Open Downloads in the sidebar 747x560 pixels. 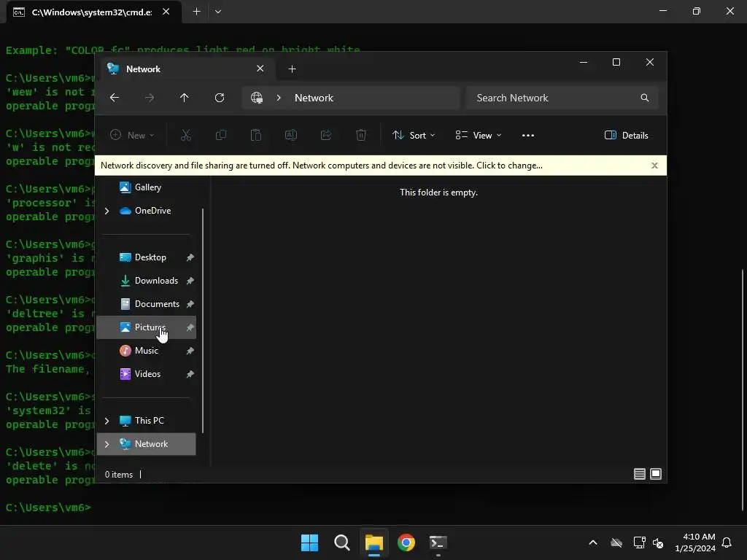[x=146, y=281]
